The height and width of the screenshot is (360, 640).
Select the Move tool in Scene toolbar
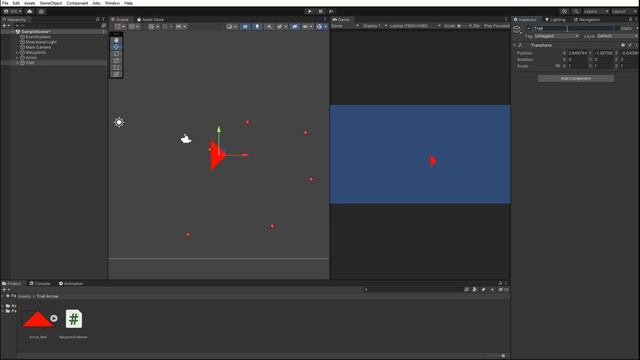click(116, 47)
